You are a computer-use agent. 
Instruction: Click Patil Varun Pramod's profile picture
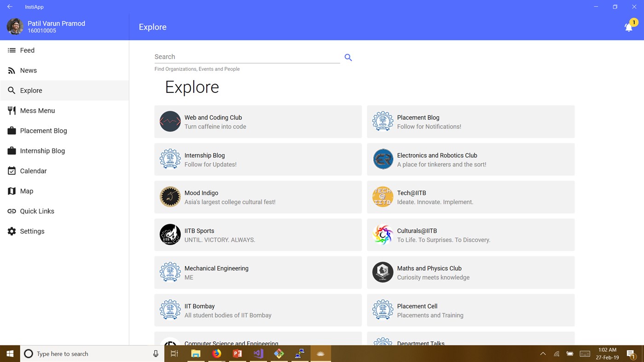click(x=15, y=26)
